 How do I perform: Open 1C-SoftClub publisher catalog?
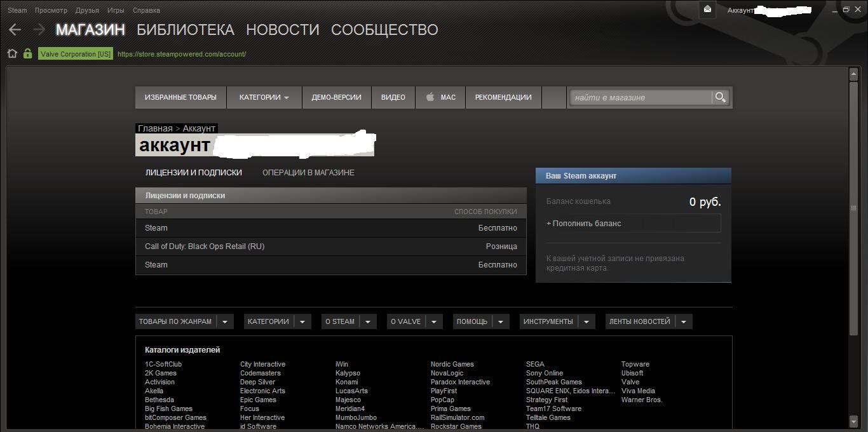(x=163, y=364)
